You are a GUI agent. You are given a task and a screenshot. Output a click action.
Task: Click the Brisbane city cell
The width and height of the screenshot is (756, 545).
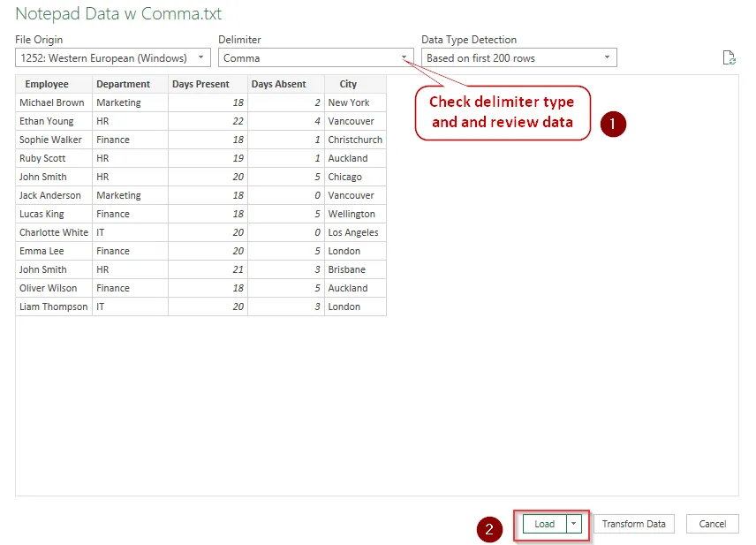(x=355, y=269)
